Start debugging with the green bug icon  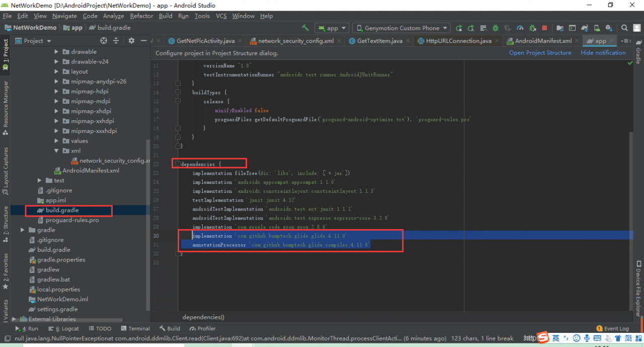496,28
